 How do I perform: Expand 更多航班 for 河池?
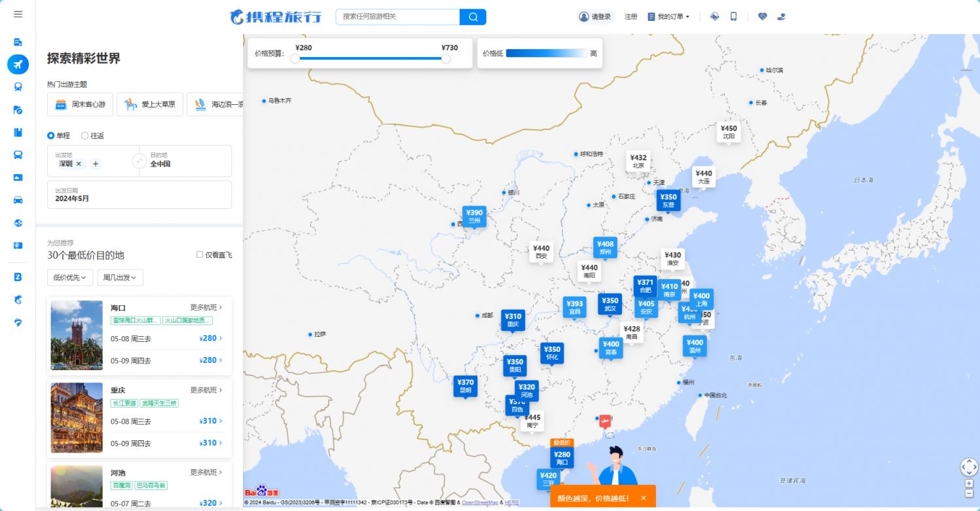coord(206,472)
